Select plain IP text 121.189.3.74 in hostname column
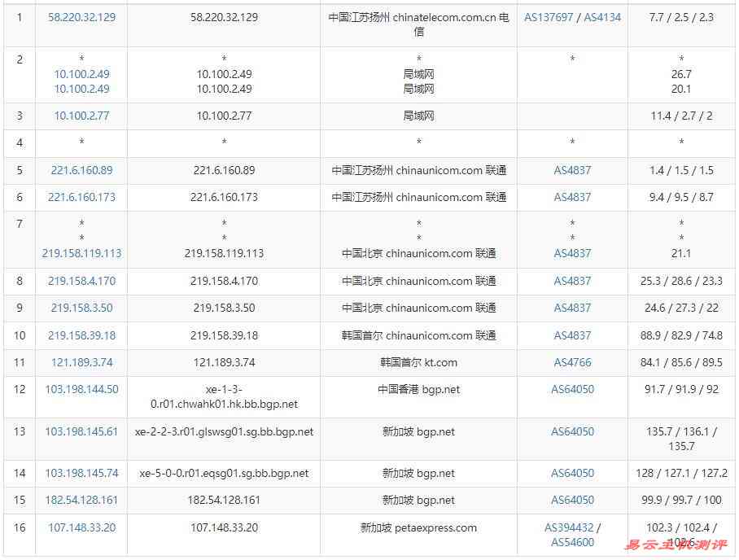 pos(224,363)
